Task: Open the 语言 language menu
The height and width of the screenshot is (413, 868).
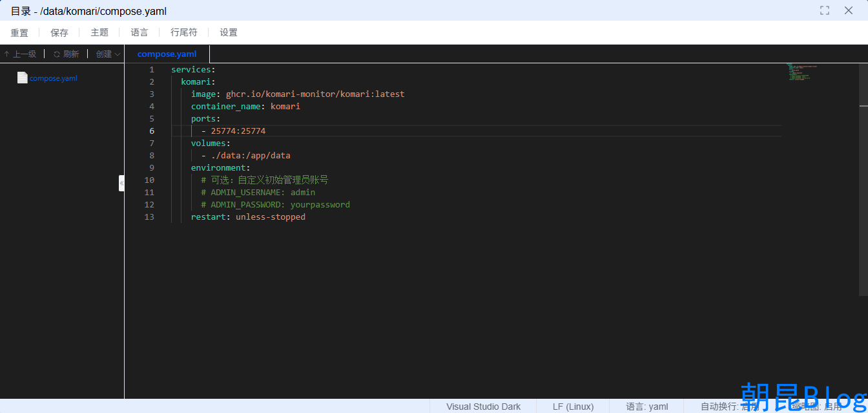Action: 139,32
